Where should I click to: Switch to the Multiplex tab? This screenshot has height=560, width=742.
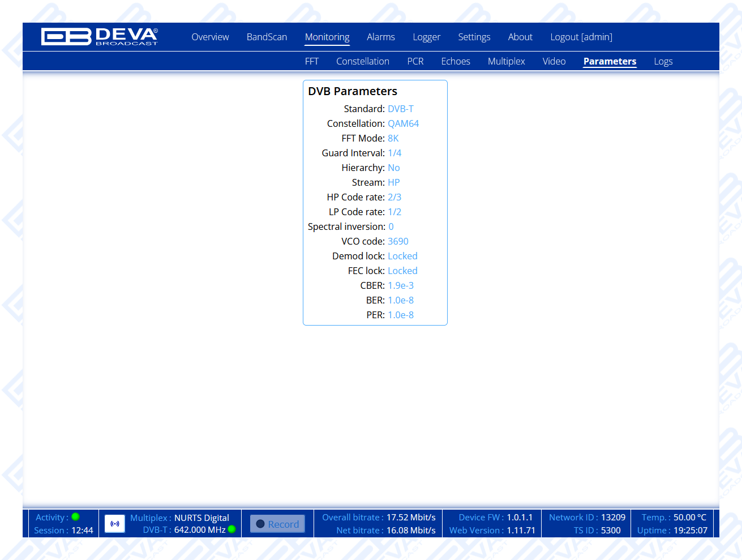click(507, 62)
